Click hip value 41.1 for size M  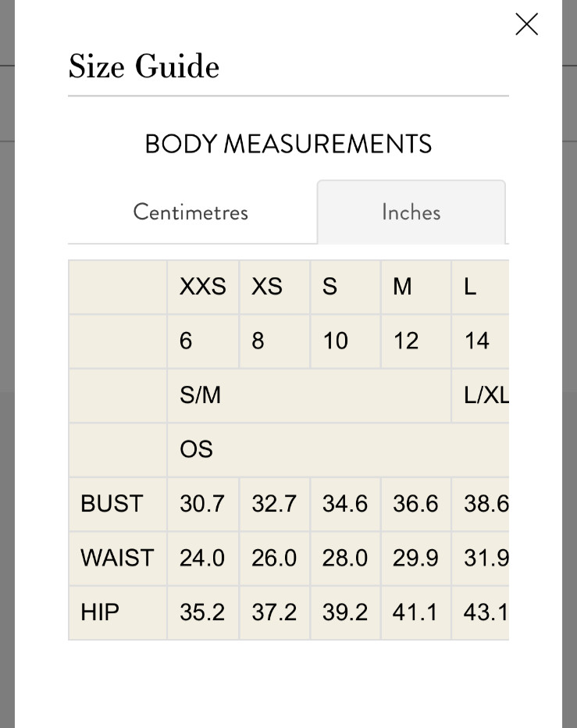[416, 612]
